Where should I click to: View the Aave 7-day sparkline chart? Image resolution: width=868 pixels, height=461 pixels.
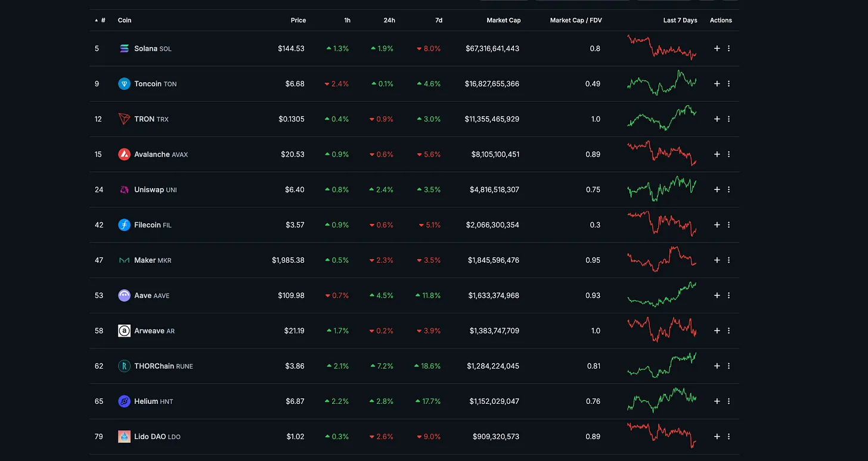click(662, 294)
